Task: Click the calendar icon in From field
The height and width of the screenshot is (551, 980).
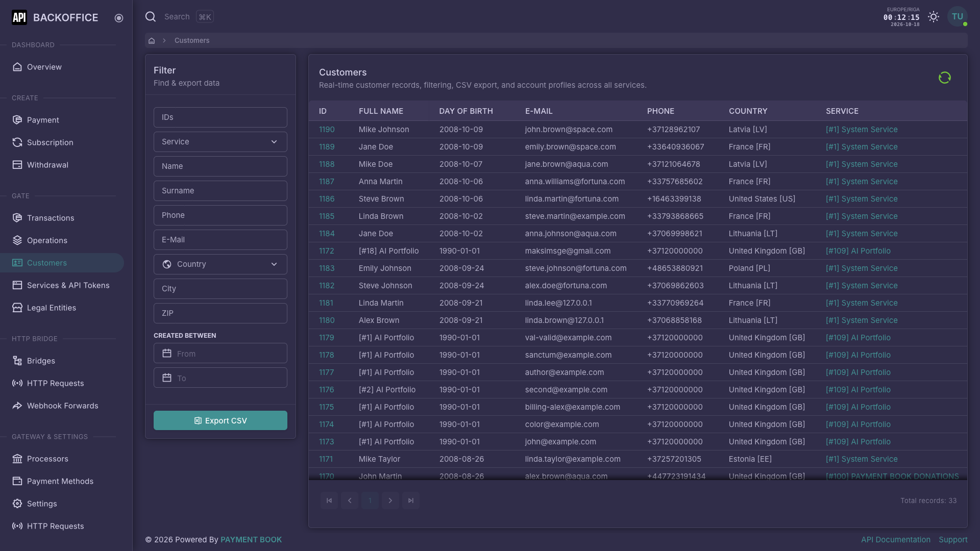Action: [x=167, y=354]
